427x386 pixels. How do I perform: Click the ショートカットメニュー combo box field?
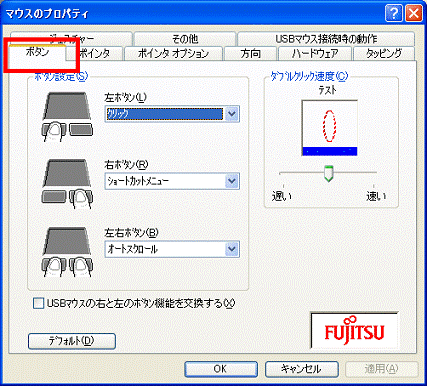(172, 181)
